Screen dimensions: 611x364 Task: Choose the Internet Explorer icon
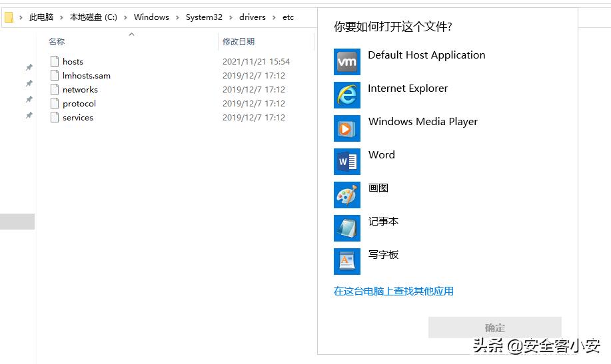pyautogui.click(x=346, y=95)
